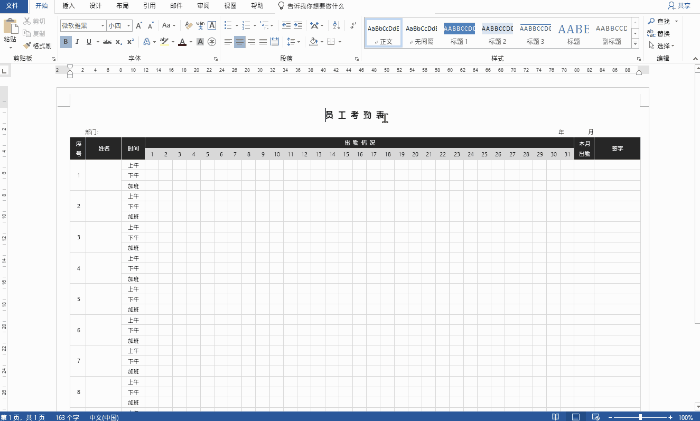Apply the 标题 2 heading style
700x421 pixels.
coord(497,34)
